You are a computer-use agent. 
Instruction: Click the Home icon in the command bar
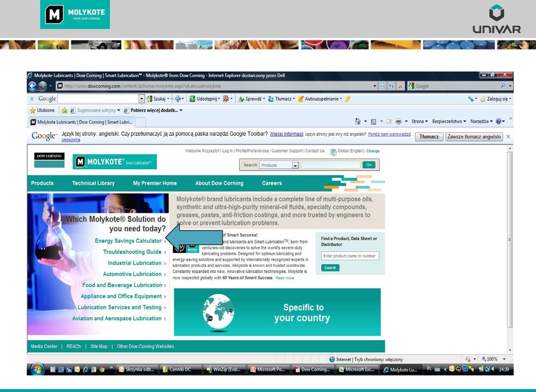click(x=357, y=121)
